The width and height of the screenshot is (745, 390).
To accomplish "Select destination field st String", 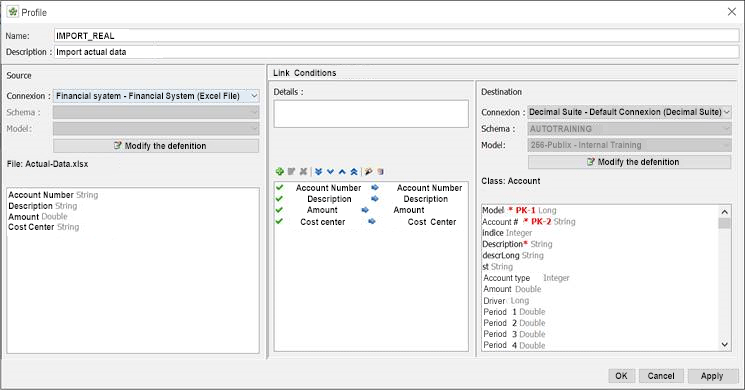I will coord(497,266).
